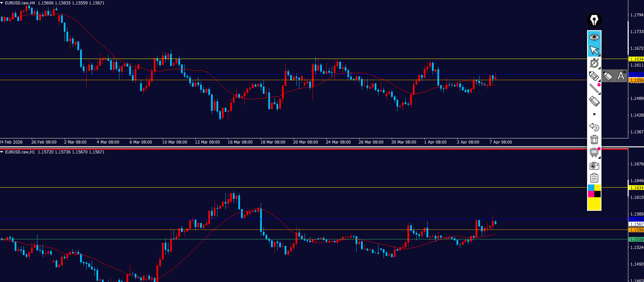Toggle drawings visibility with the eye icon
Image resolution: width=644 pixels, height=282 pixels.
click(x=594, y=37)
